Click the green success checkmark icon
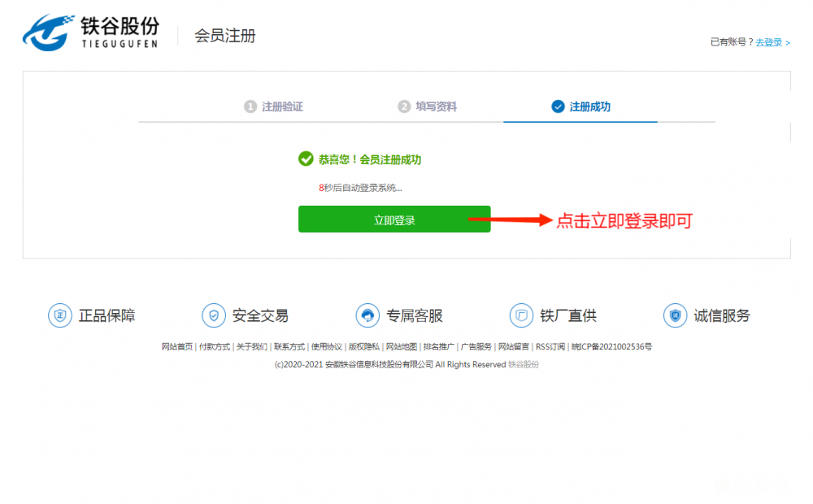 [x=306, y=159]
